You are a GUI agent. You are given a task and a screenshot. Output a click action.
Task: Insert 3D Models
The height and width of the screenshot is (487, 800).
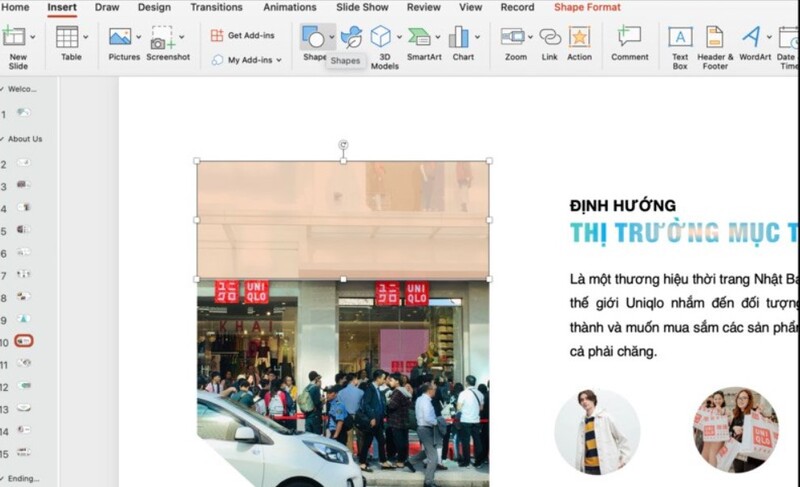click(x=381, y=37)
